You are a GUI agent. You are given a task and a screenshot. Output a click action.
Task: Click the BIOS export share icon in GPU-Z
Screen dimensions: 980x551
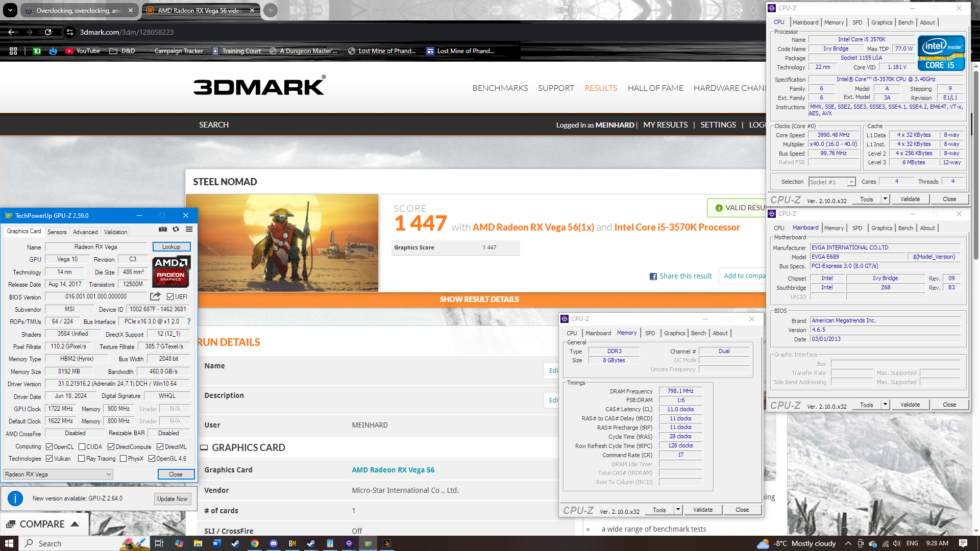click(156, 296)
